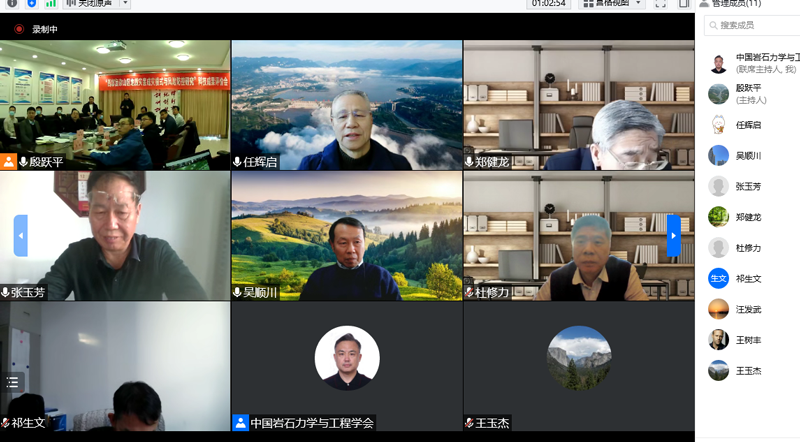Toggle the muted microphone on 王玉杰's tile
The width and height of the screenshot is (800, 442).
(x=470, y=423)
